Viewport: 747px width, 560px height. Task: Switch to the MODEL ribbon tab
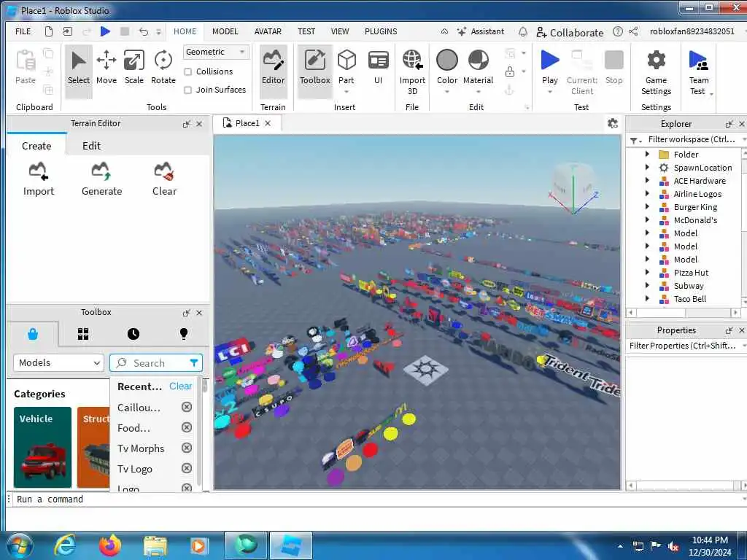pyautogui.click(x=225, y=31)
